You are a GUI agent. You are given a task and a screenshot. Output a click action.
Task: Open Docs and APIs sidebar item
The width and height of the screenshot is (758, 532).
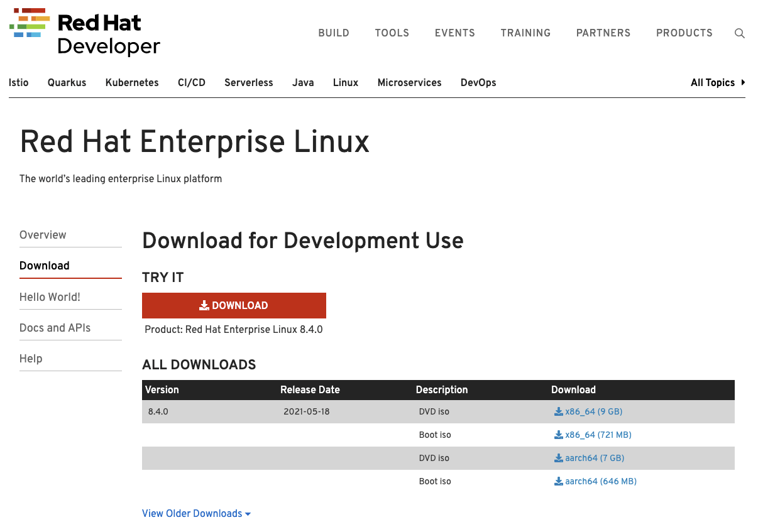point(55,328)
